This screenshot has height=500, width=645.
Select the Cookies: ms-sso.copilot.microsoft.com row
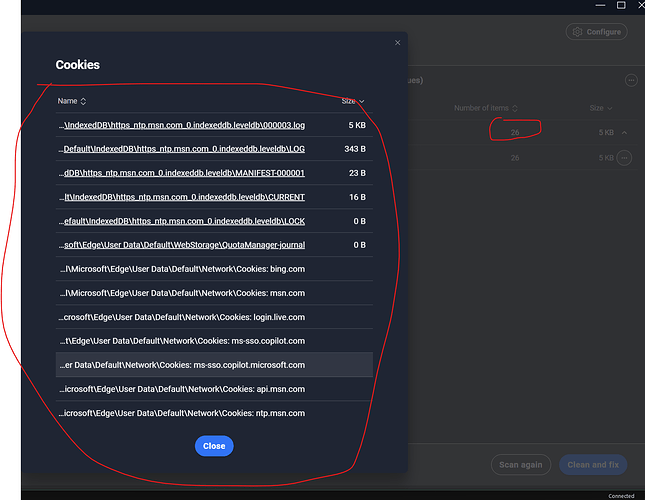(x=214, y=365)
